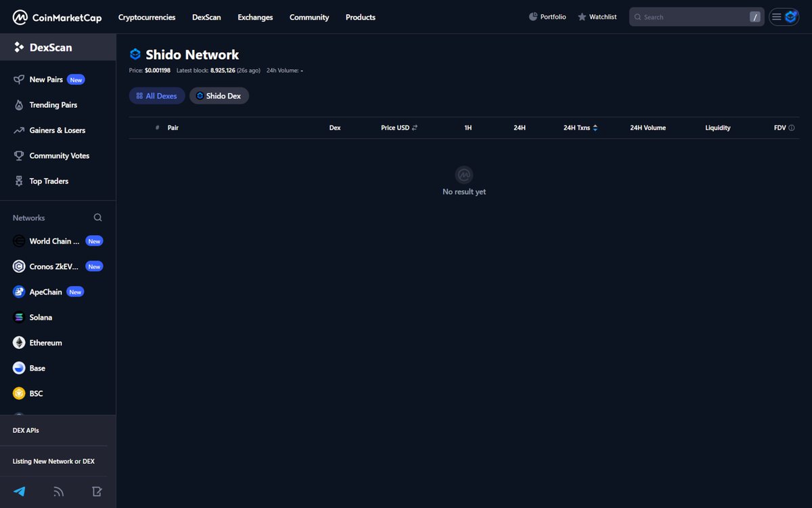Select Community Votes in the sidebar
Screen dimensions: 812x508
point(59,155)
